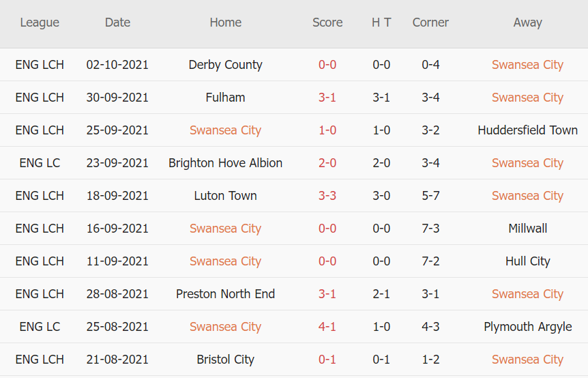This screenshot has width=588, height=378.
Task: Open the Fulham team link
Action: coord(225,98)
